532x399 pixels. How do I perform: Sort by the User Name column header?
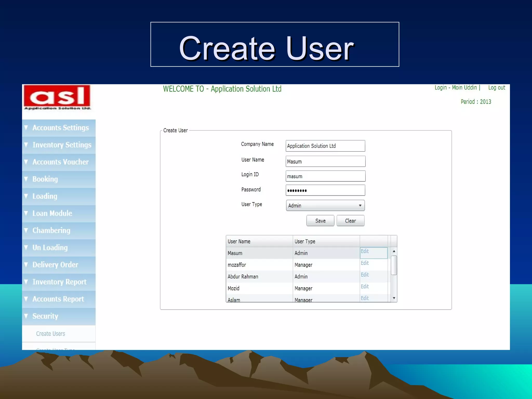tap(260, 241)
